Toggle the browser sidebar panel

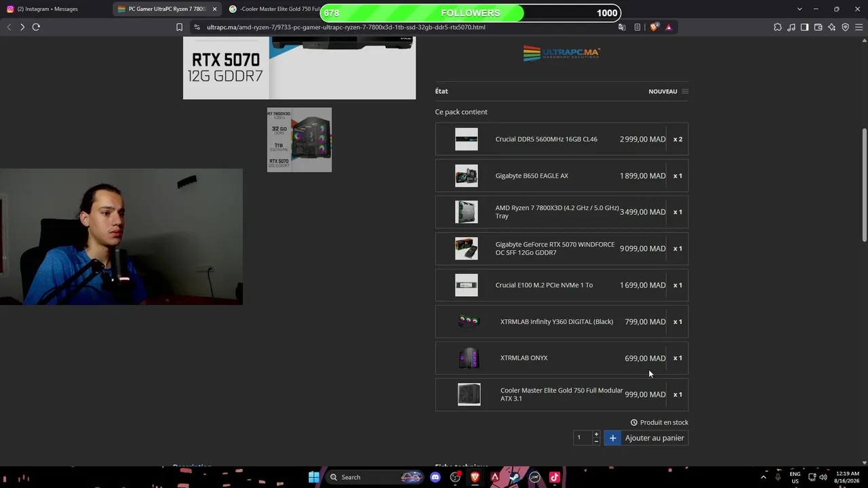pos(805,27)
